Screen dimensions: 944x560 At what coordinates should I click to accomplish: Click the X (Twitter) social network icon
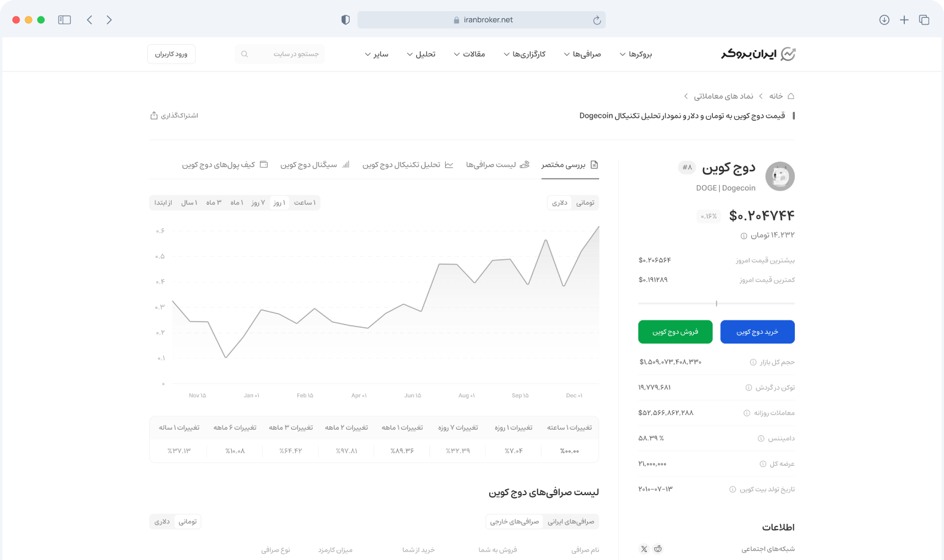[644, 549]
